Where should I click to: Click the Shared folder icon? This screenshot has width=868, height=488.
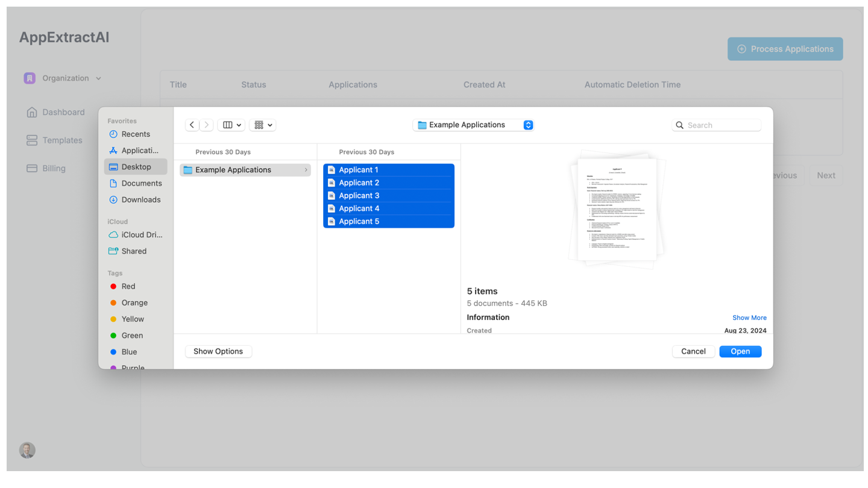[113, 251]
